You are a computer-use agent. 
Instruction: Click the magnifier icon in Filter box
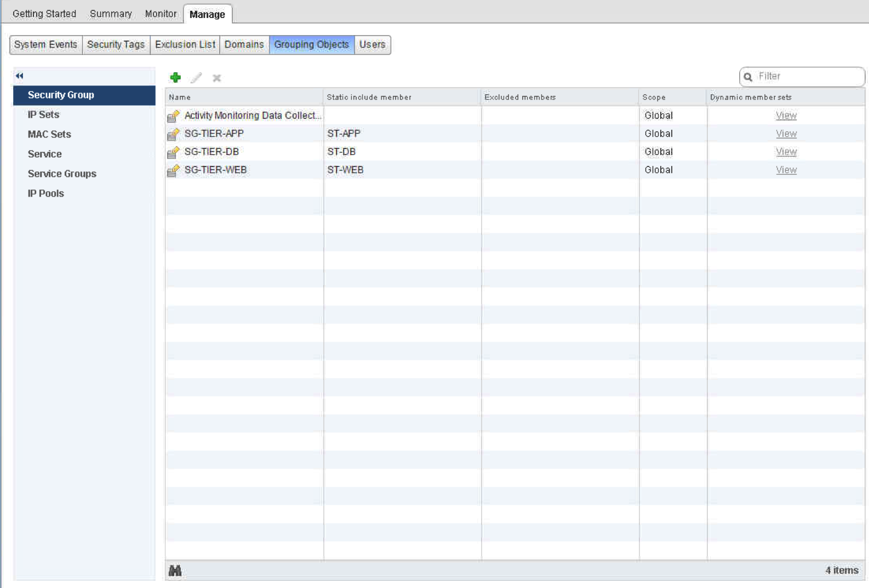(748, 77)
